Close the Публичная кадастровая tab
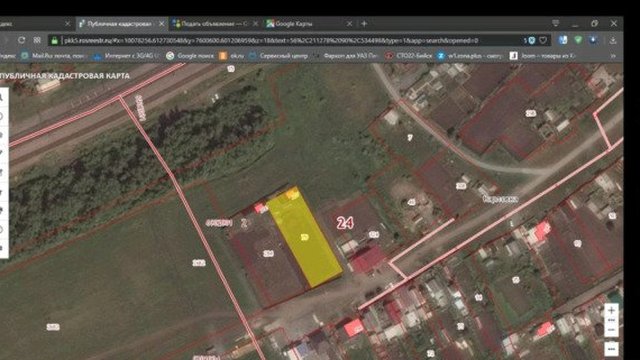 point(162,24)
